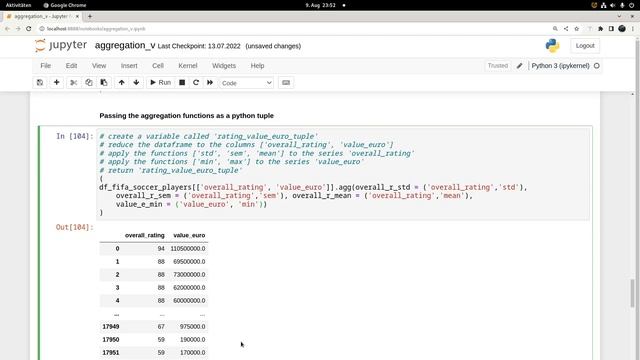This screenshot has width=640, height=360.
Task: Reload the page in Chrome
Action: click(x=29, y=29)
